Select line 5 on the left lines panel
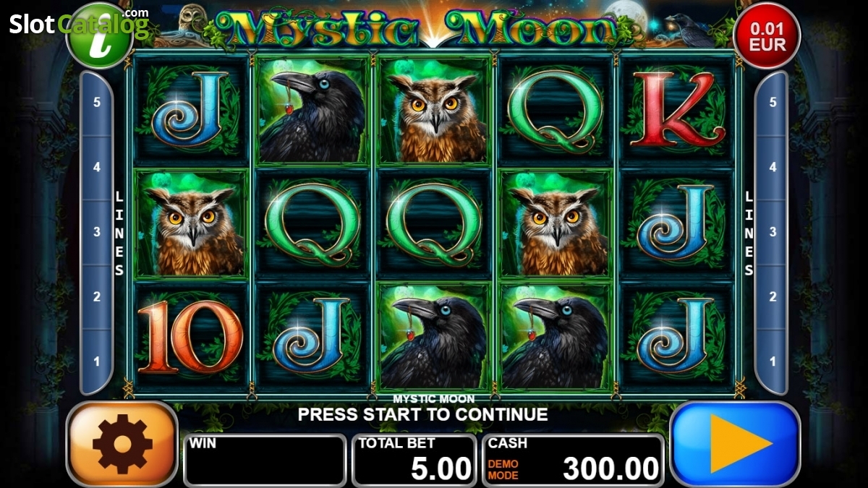The height and width of the screenshot is (488, 868). 97,103
